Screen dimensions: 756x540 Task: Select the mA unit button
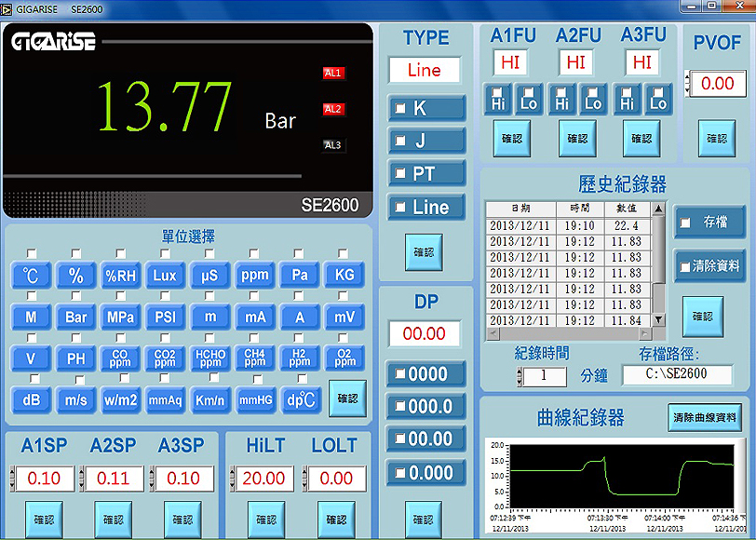[255, 317]
